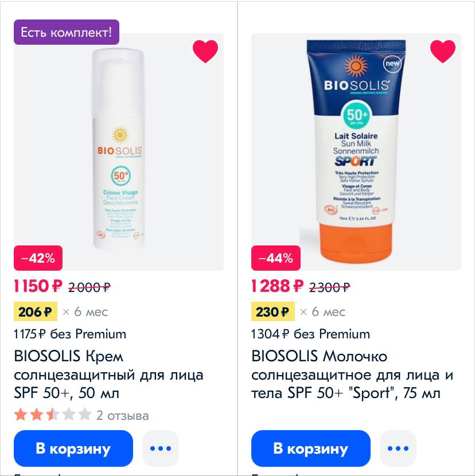Open Biosolis Sport sun milk product image
Screen dimensions: 475x476
[x=356, y=152]
